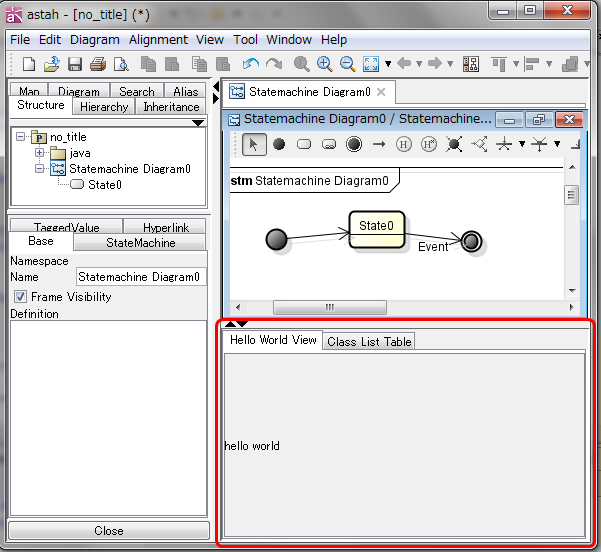Screen dimensions: 601x552
Task: Select the Final State tool in diagram toolbar
Action: pyautogui.click(x=354, y=144)
